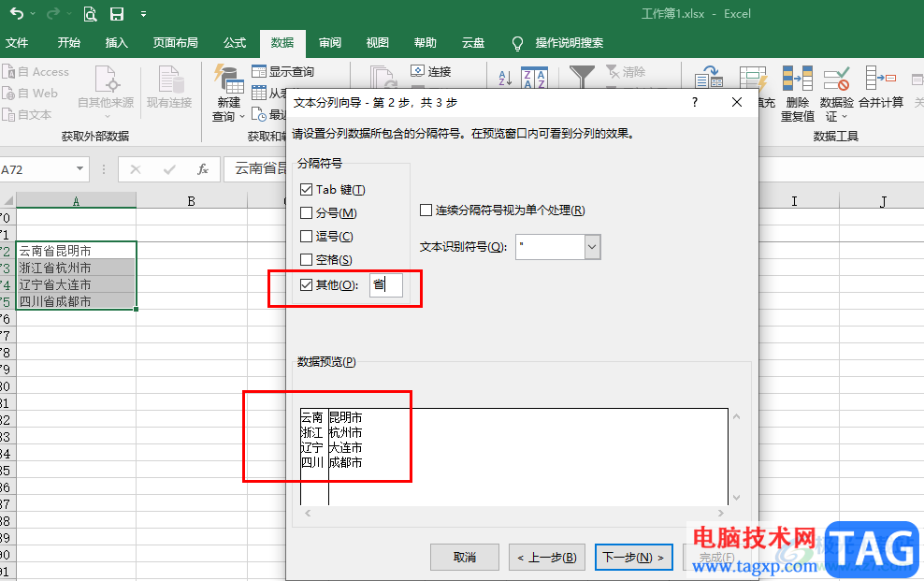
Task: Sort ascending with the A-Z icon
Action: coord(505,78)
